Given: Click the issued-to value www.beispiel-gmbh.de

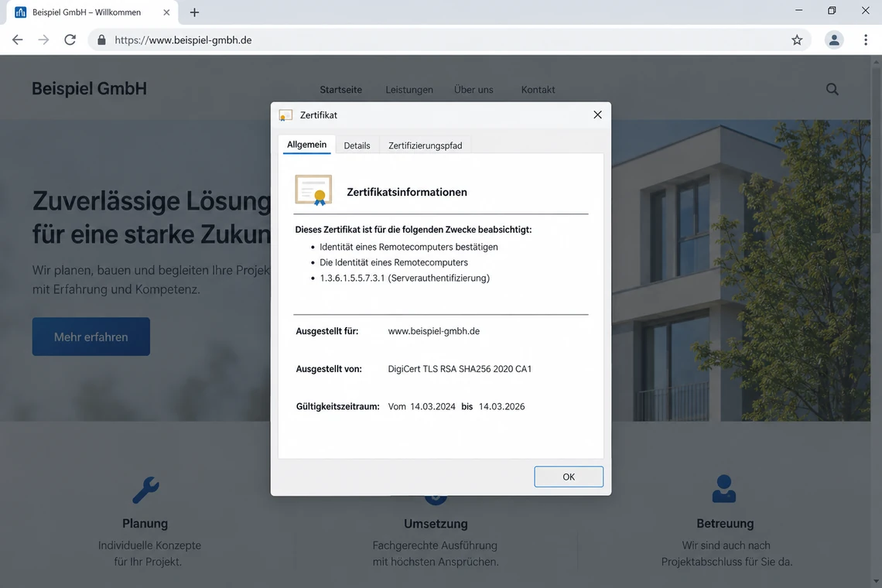Looking at the screenshot, I should point(434,331).
